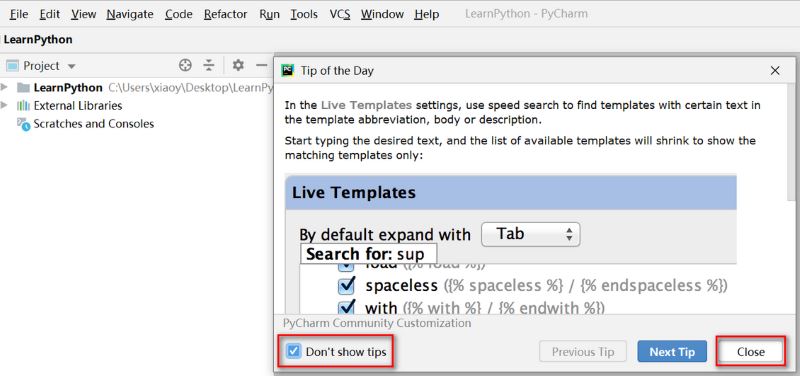Click the Next Tip button

click(x=672, y=352)
